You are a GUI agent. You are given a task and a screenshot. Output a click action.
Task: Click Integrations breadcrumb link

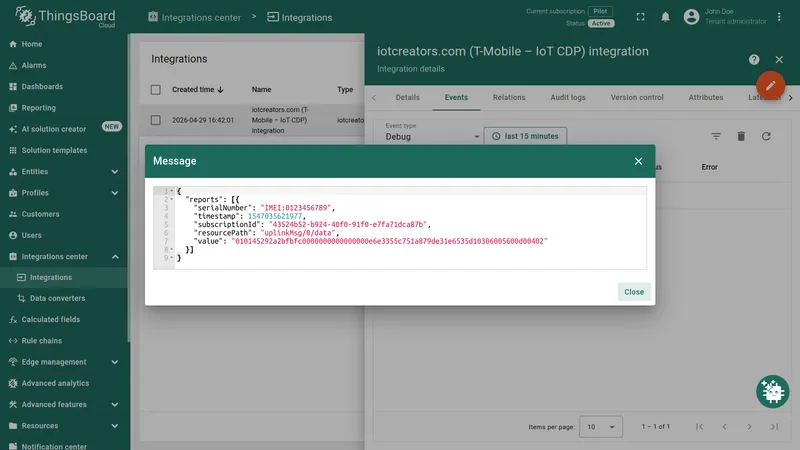pos(299,17)
